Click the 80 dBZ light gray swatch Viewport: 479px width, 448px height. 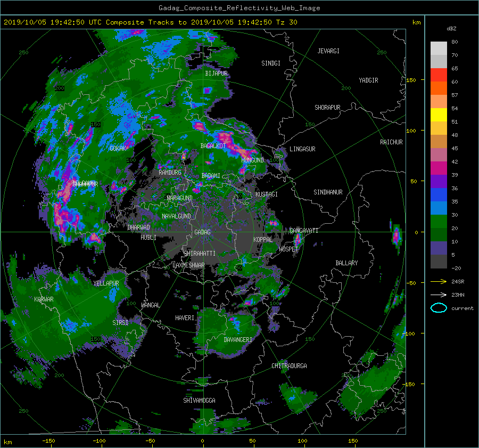(439, 48)
